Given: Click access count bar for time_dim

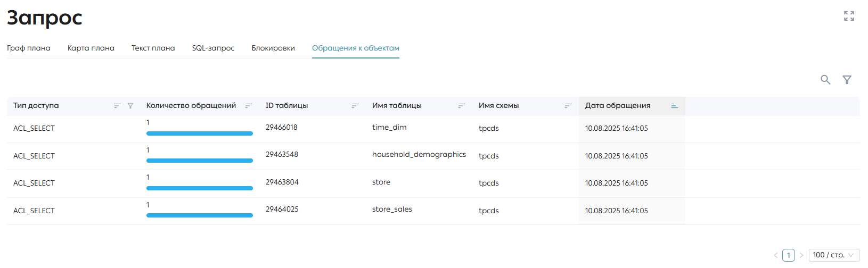Looking at the screenshot, I should click(200, 133).
